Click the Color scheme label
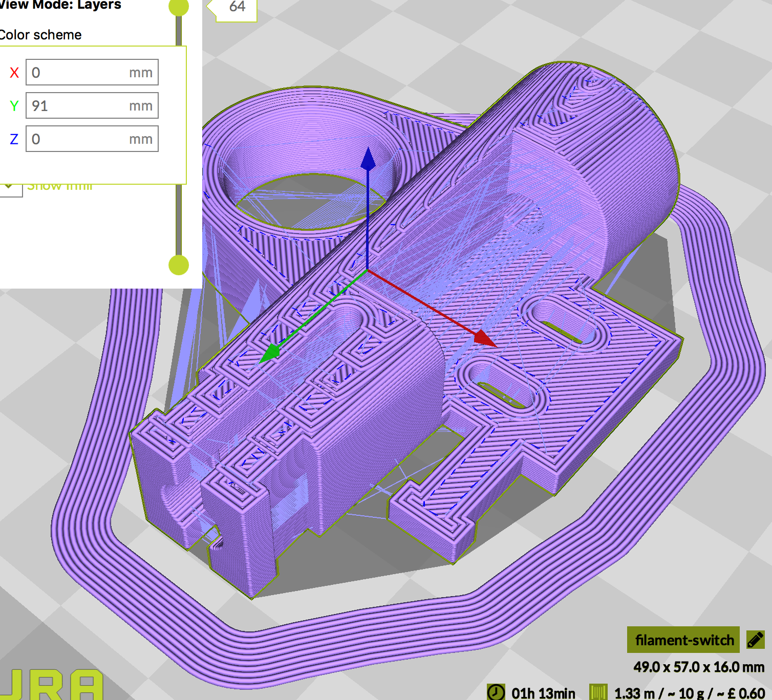This screenshot has width=772, height=700. 40,35
